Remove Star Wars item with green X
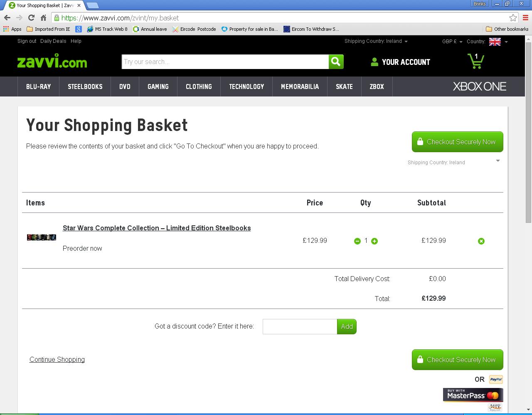532x415 pixels. [481, 241]
